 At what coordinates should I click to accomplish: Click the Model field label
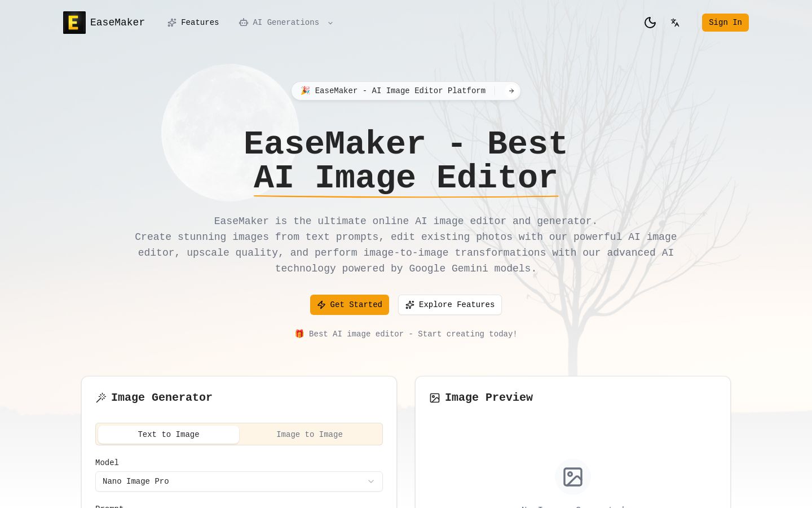pos(107,463)
